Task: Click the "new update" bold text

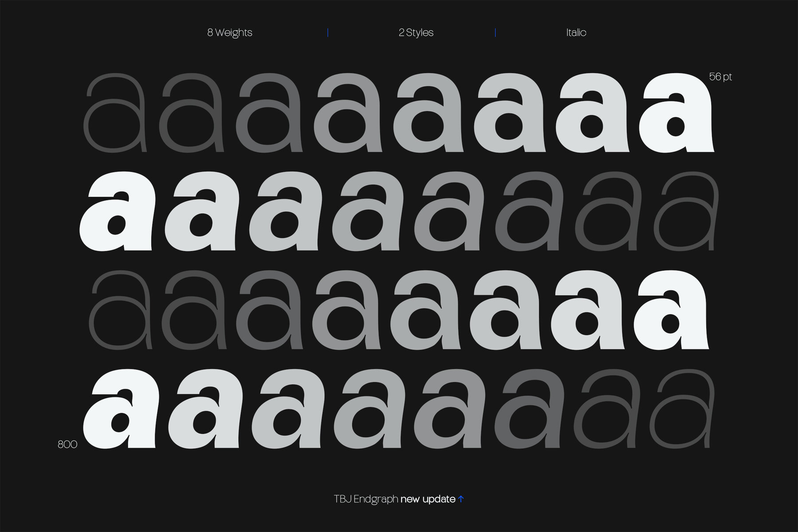Action: tap(428, 499)
